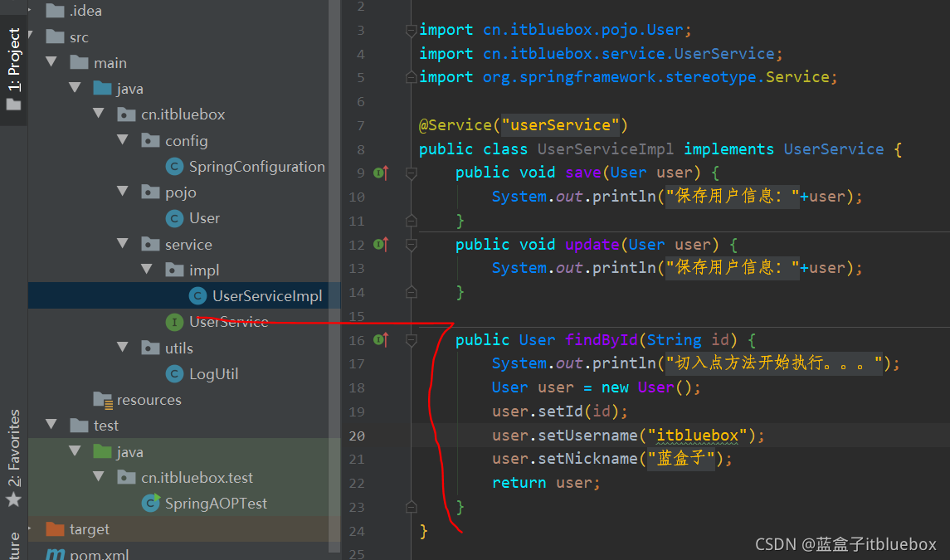950x560 pixels.
Task: Click the config package folder icon
Action: [x=150, y=140]
